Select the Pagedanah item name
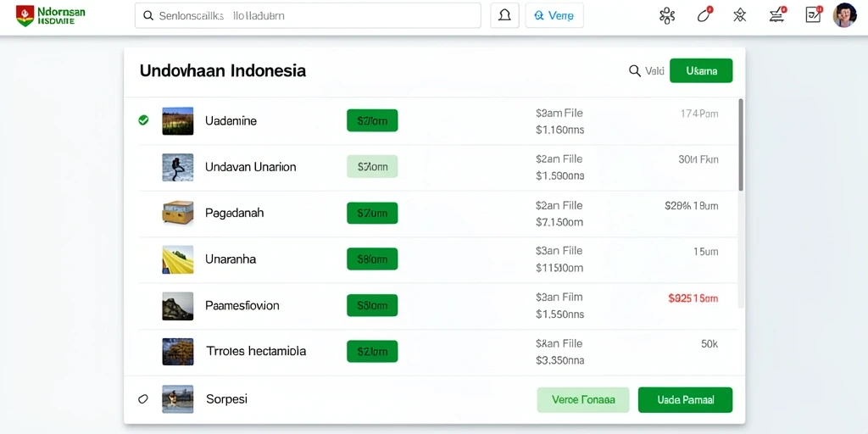This screenshot has height=434, width=868. click(234, 213)
